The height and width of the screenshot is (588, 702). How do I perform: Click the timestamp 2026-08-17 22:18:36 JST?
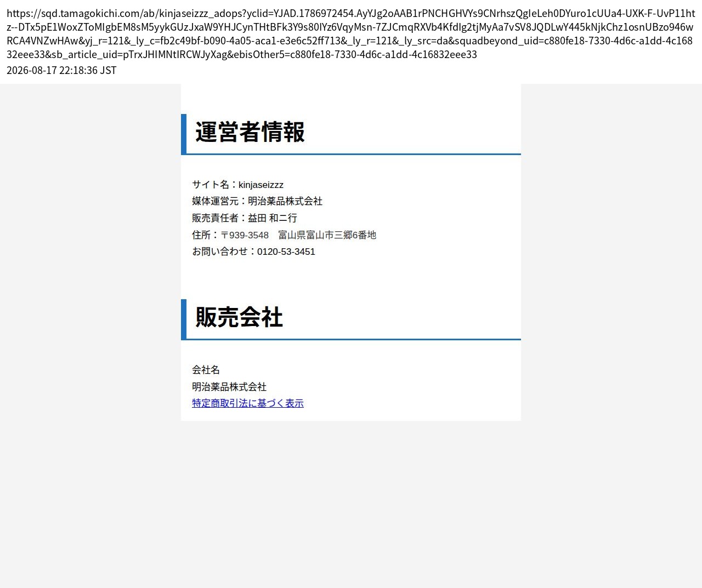61,70
